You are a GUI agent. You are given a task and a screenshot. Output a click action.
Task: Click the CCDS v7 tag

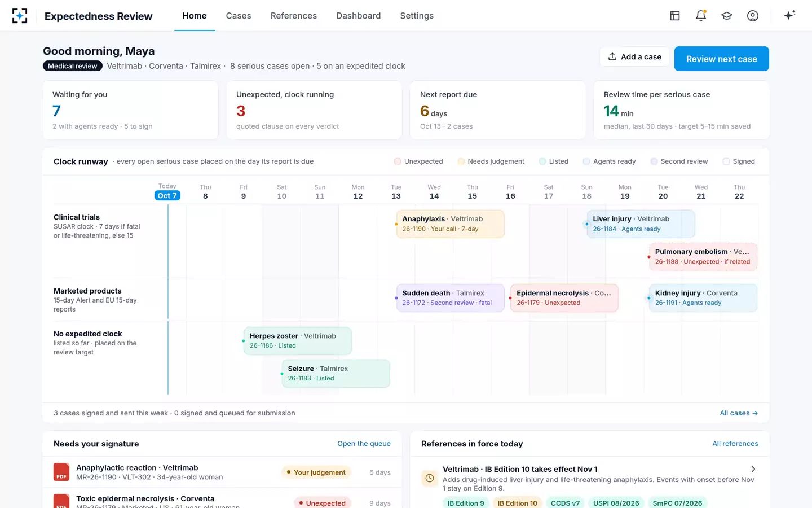tap(565, 503)
